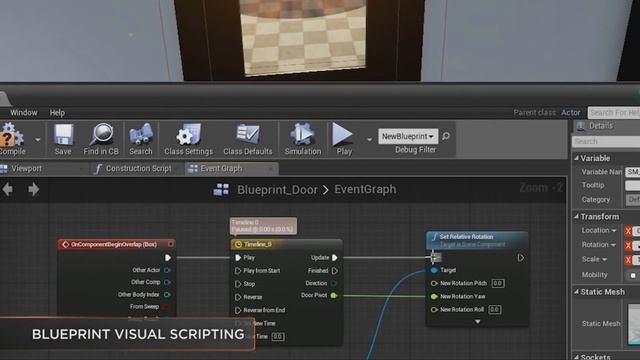This screenshot has width=640, height=360.
Task: Click the Compile toolbar icon
Action: (11, 139)
